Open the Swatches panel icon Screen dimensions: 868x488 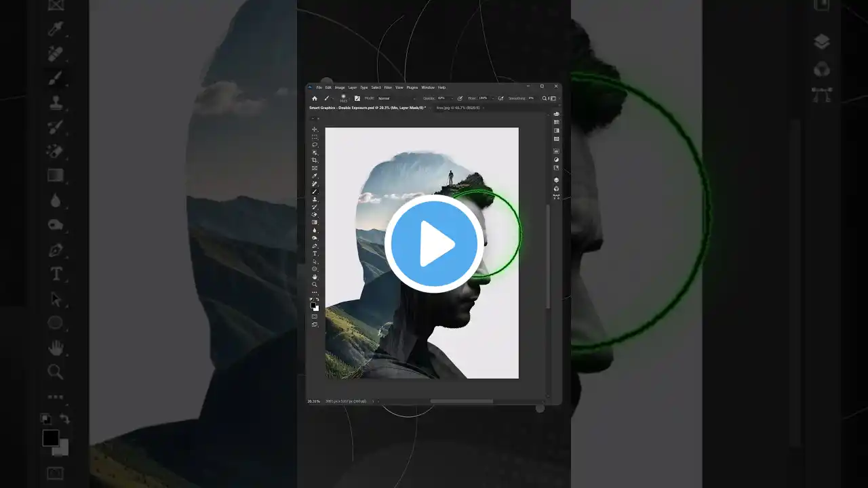click(x=557, y=122)
